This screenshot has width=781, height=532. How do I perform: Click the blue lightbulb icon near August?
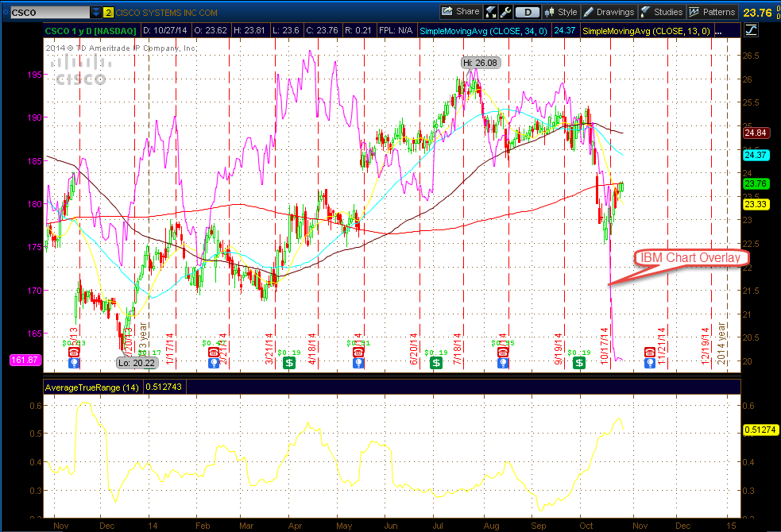click(x=503, y=363)
